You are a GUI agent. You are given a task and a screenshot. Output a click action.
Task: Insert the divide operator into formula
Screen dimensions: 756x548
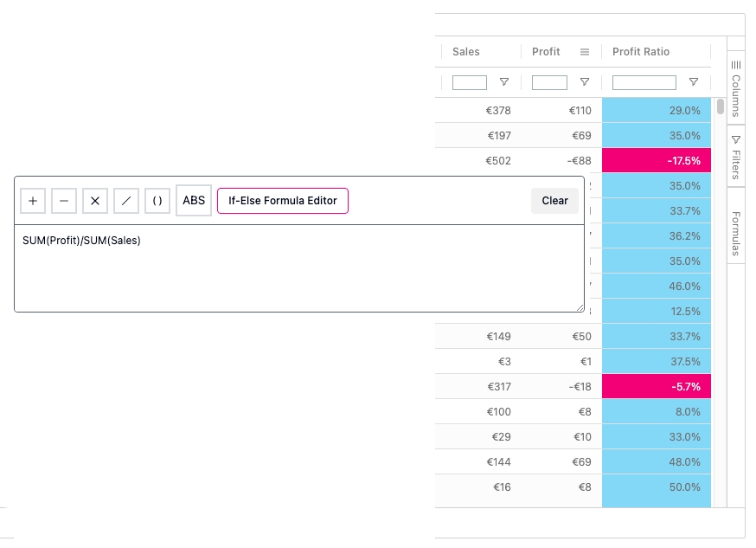pyautogui.click(x=126, y=201)
